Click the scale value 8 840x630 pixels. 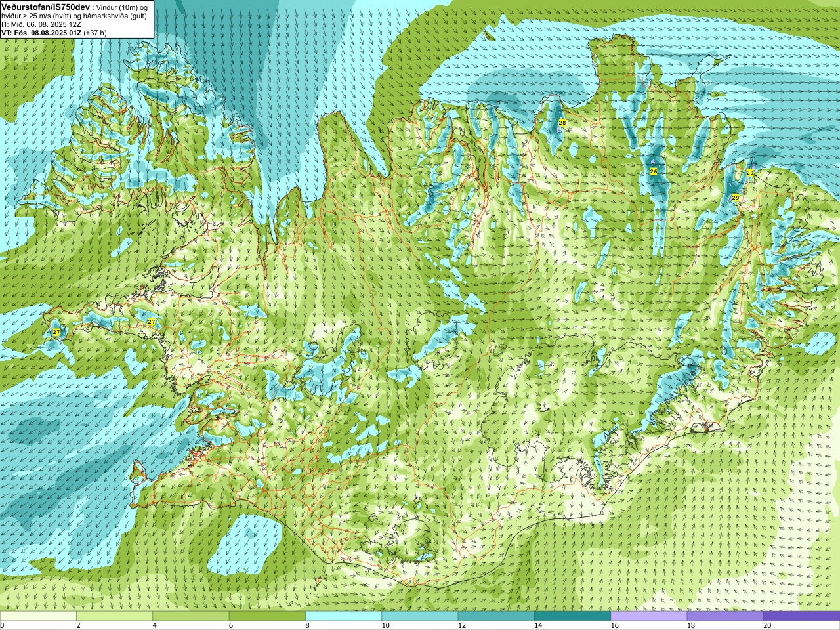[307, 625]
